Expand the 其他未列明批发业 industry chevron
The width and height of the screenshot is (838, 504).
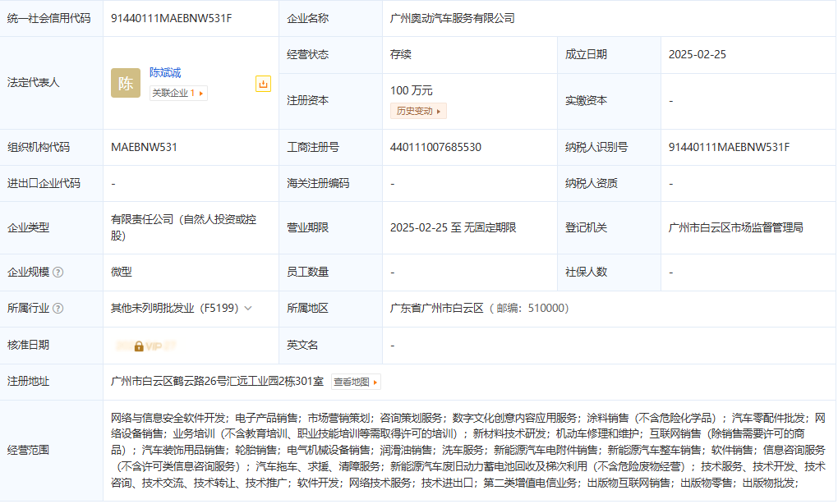point(248,309)
